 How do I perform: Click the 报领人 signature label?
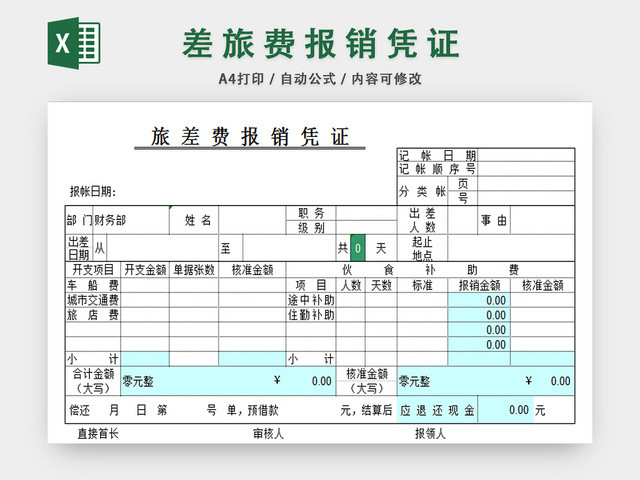pos(430,433)
